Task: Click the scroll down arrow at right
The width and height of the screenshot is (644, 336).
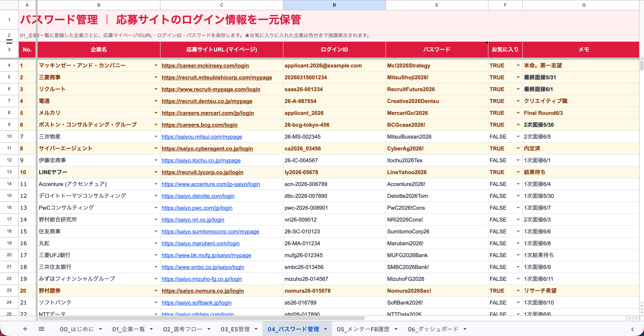Action: click(x=642, y=312)
